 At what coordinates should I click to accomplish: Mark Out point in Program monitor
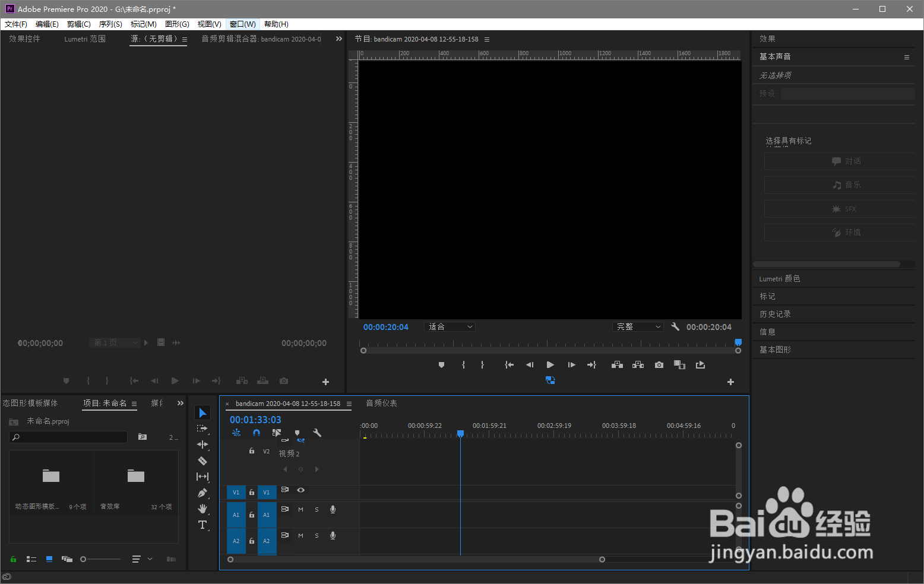coord(482,365)
